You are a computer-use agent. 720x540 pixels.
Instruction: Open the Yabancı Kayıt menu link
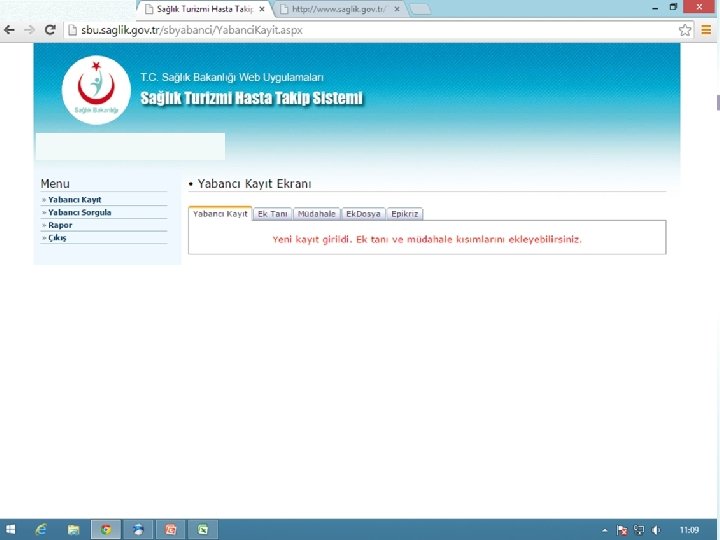[74, 200]
